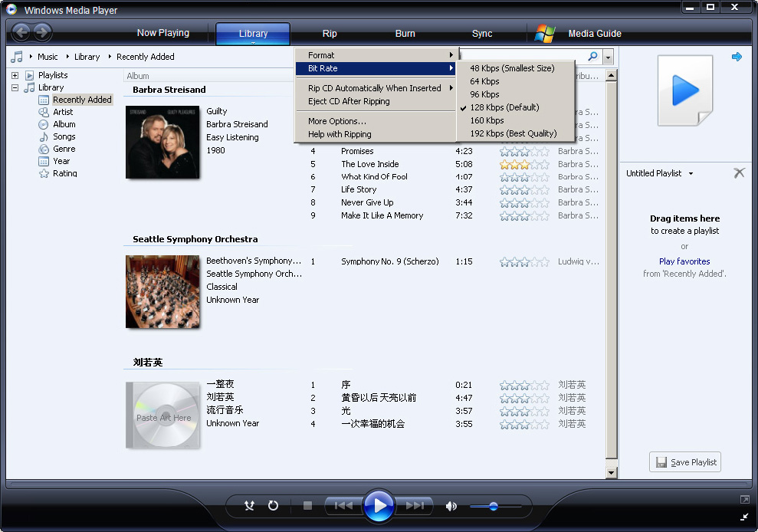Viewport: 758px width, 532px height.
Task: Collapse the Library tree node
Action: click(x=15, y=87)
